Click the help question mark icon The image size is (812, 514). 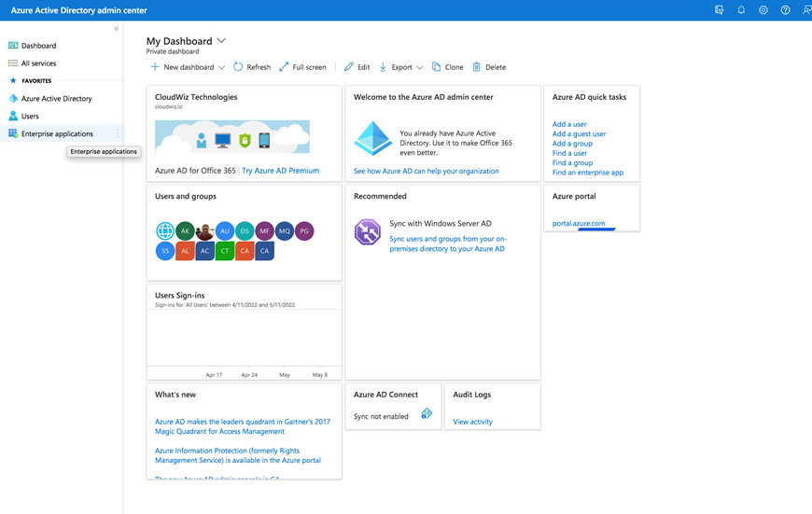click(x=785, y=10)
